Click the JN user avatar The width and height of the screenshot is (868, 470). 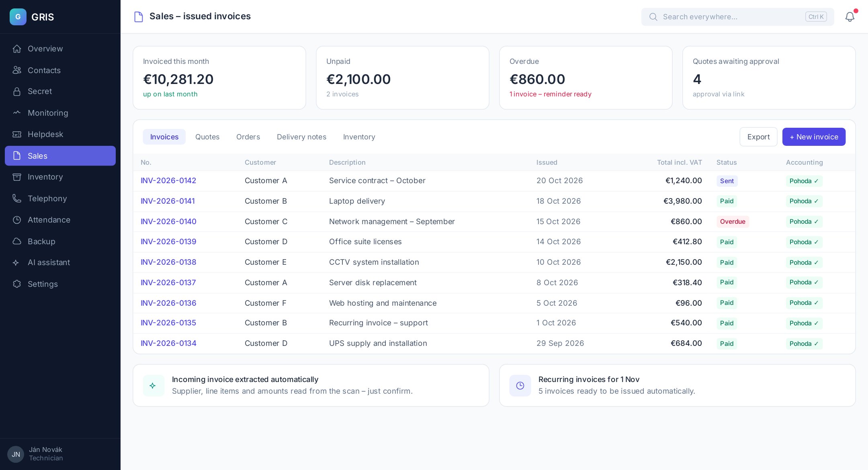[x=16, y=454]
